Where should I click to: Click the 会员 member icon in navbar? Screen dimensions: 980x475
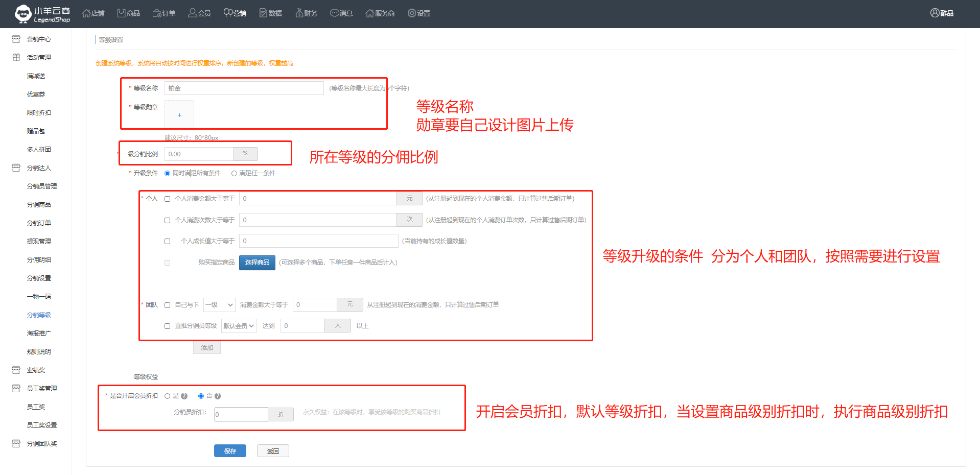pos(192,13)
